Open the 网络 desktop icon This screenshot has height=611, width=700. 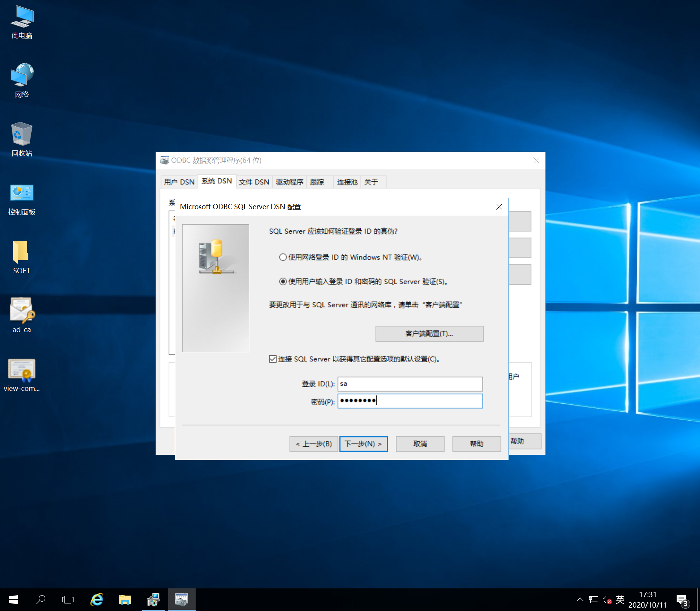[22, 81]
